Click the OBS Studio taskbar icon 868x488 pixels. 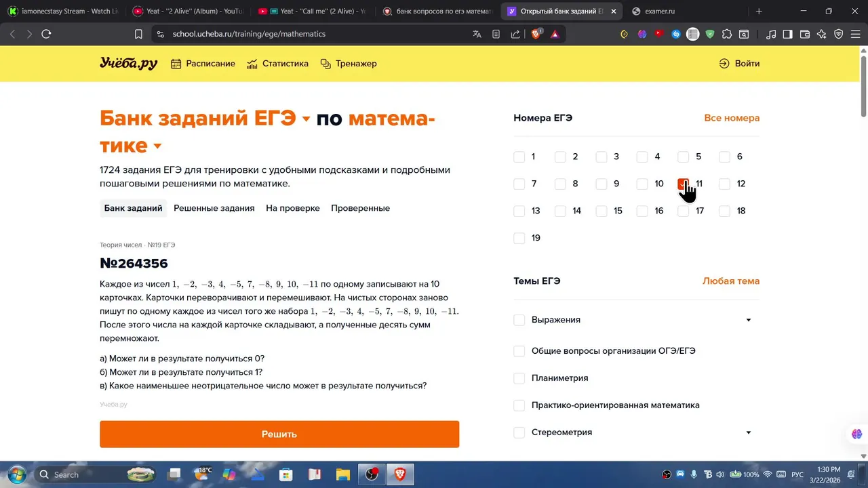click(372, 474)
